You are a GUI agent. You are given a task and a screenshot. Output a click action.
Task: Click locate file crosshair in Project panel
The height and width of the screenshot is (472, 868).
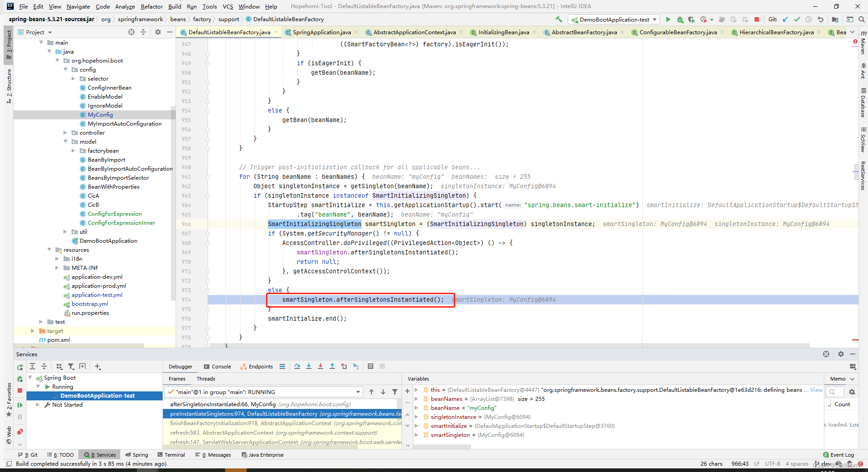point(131,32)
